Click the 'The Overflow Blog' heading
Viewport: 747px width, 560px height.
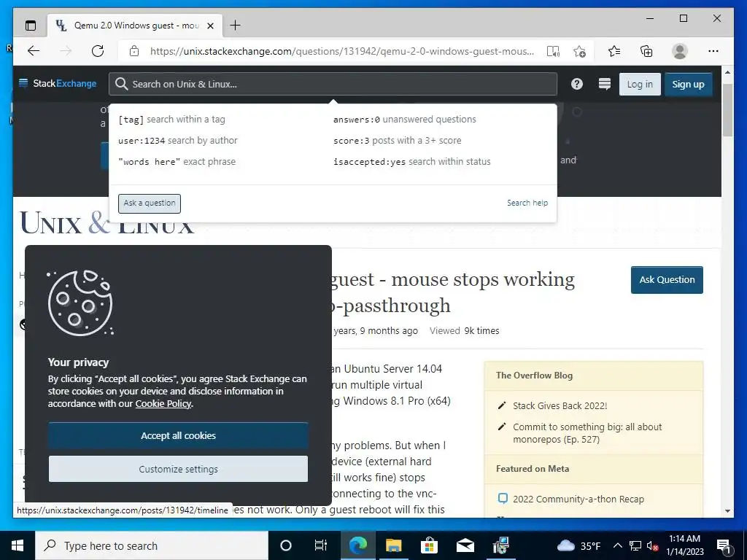pos(534,376)
